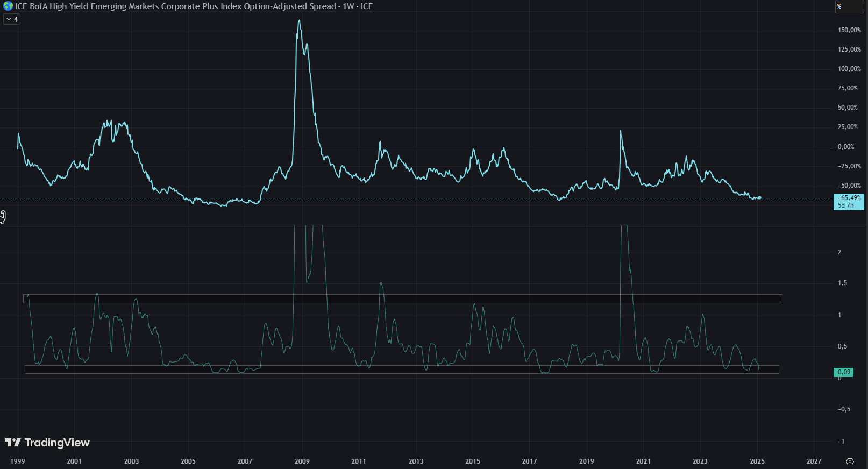Click 75,00% on the price axis
The height and width of the screenshot is (469, 868).
[x=848, y=88]
